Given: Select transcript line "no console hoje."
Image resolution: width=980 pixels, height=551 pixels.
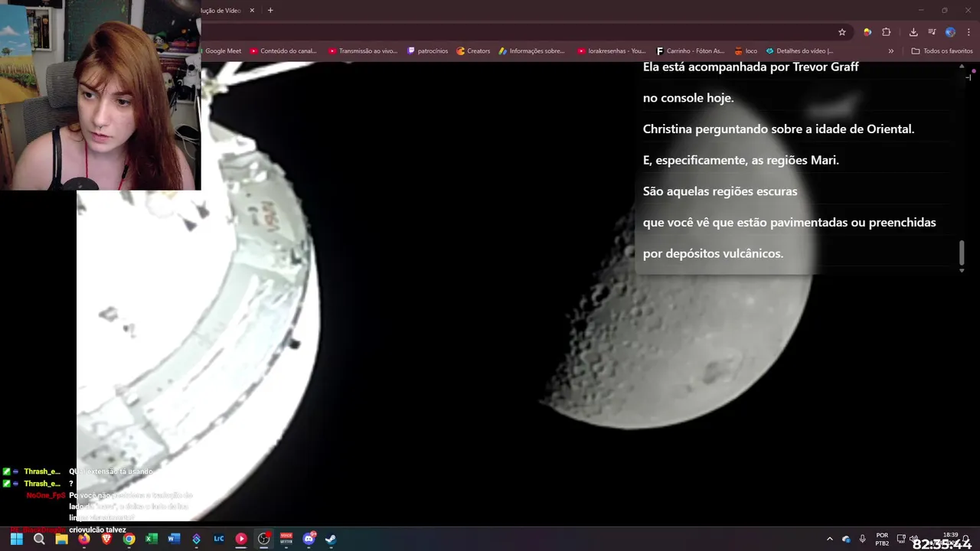Looking at the screenshot, I should (x=688, y=98).
